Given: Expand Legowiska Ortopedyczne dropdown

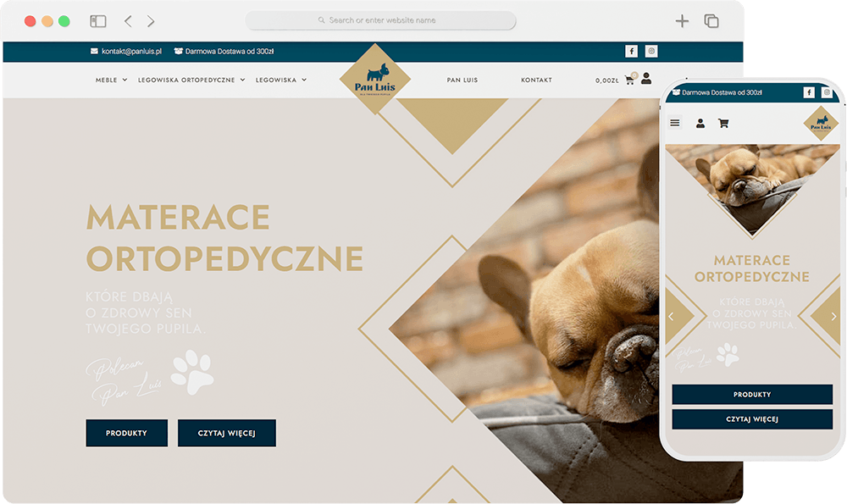Looking at the screenshot, I should [191, 80].
